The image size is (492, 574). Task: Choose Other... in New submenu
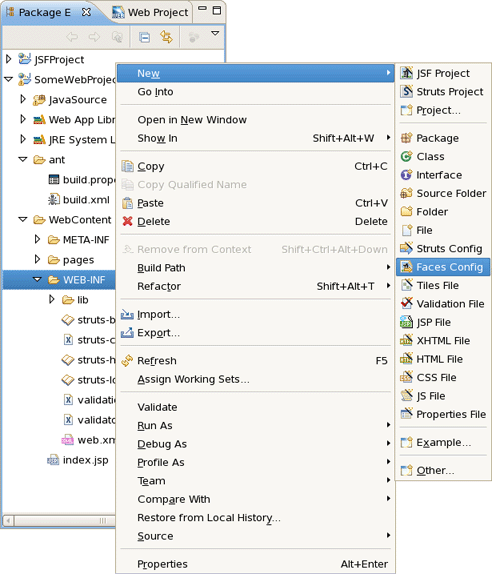coord(443,470)
